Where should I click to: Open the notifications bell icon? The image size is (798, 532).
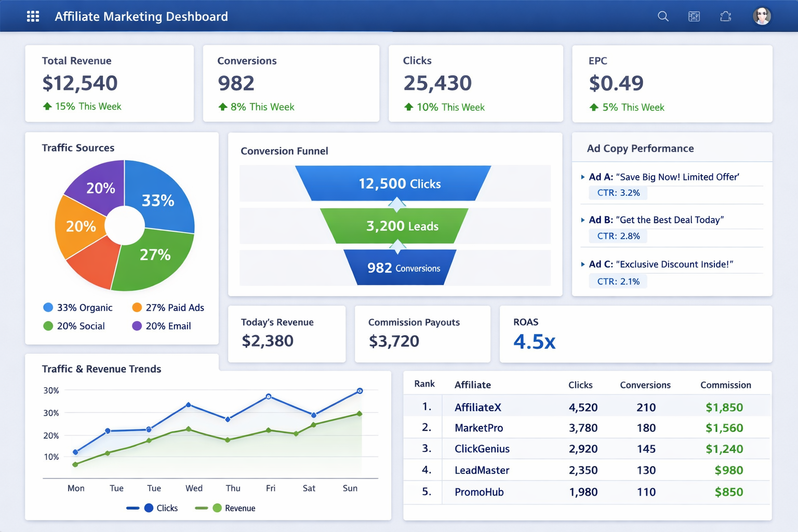click(x=725, y=16)
